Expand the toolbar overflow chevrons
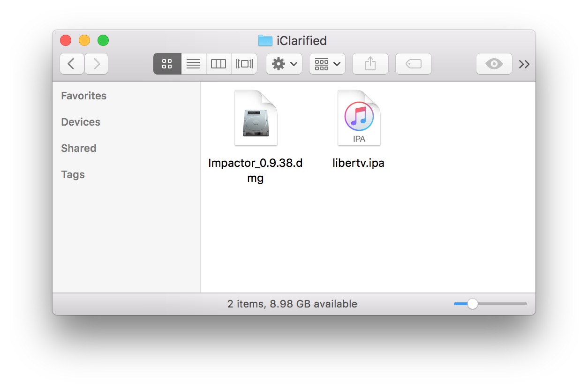The width and height of the screenshot is (588, 390). coord(524,64)
